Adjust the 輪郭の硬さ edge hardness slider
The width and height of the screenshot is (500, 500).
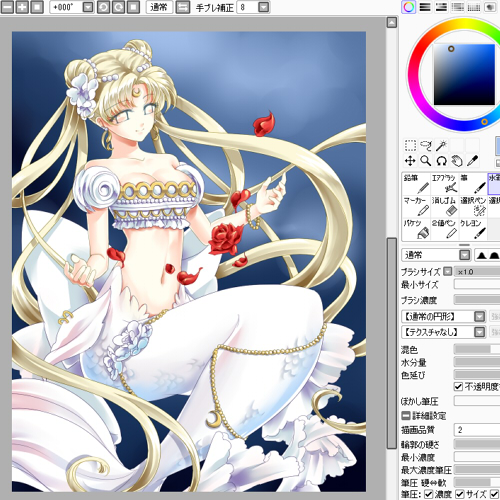477,444
